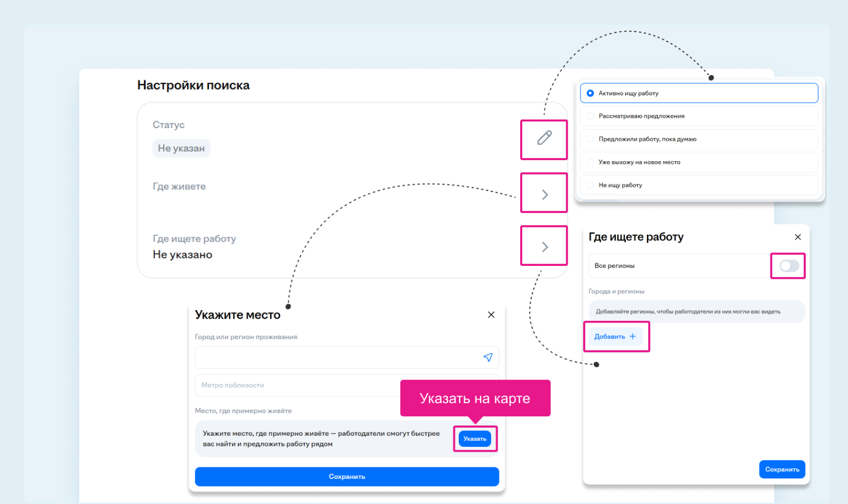The image size is (848, 504).
Task: Click the pencil edit icon for Статус
Action: click(x=544, y=138)
